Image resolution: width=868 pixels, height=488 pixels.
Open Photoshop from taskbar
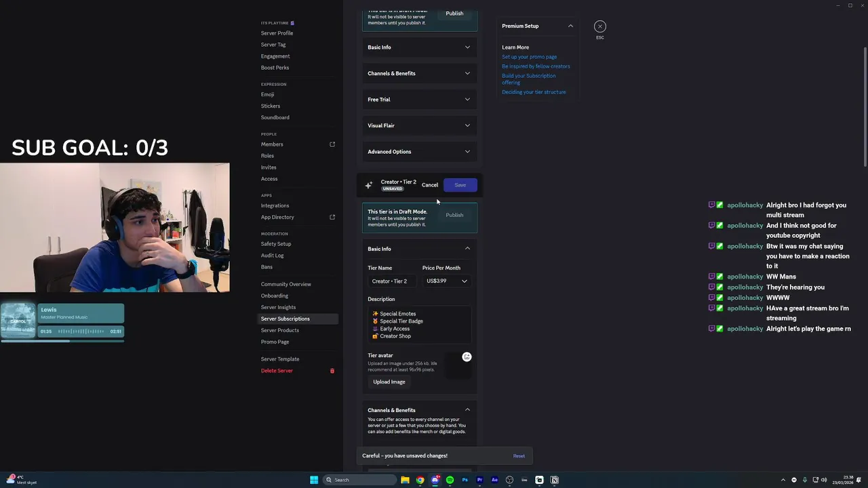[x=465, y=480]
